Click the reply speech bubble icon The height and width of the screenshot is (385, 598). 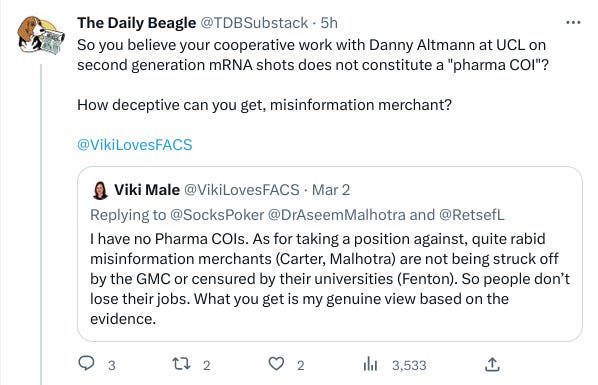(86, 363)
